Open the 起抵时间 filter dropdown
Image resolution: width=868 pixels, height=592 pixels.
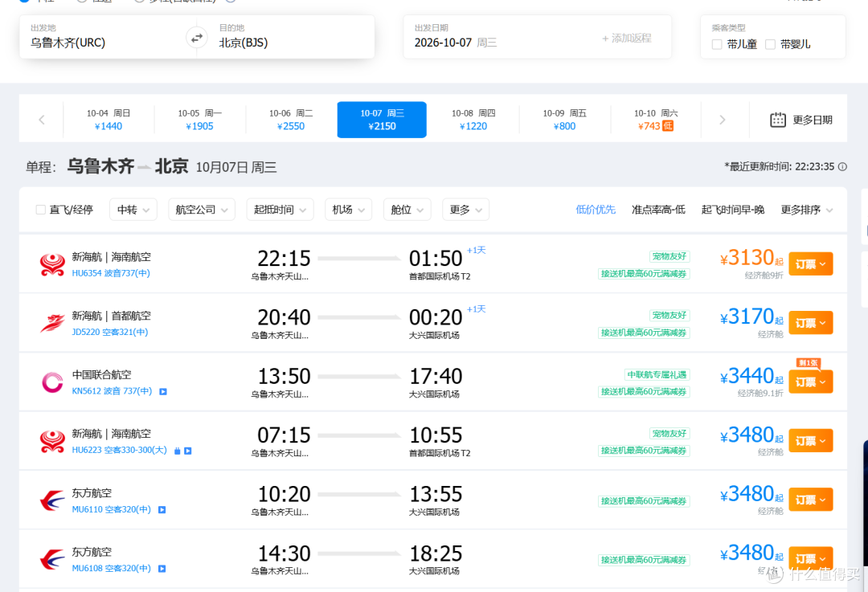pos(280,210)
